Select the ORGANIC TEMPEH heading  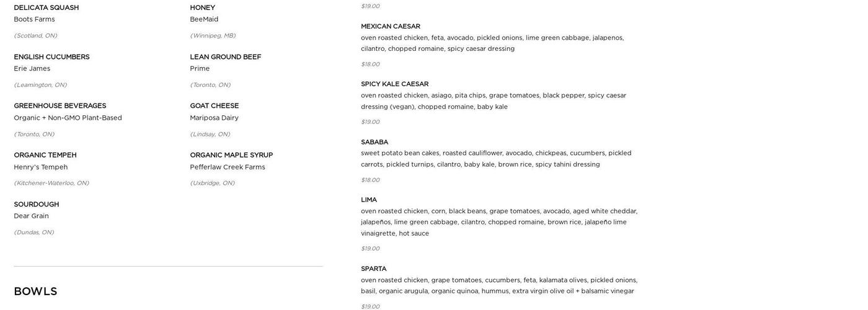pos(45,156)
